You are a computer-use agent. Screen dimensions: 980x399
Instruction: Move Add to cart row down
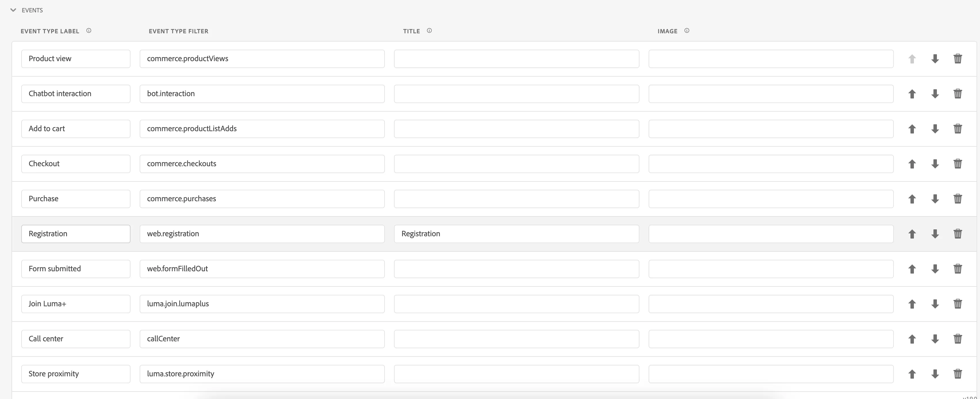pos(935,129)
